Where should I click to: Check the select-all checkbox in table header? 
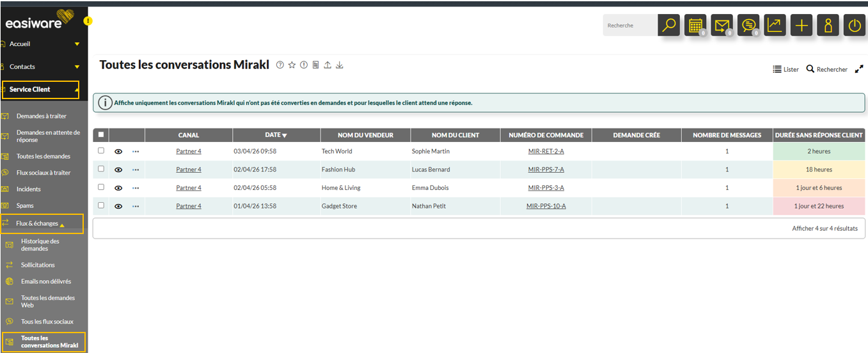point(101,135)
